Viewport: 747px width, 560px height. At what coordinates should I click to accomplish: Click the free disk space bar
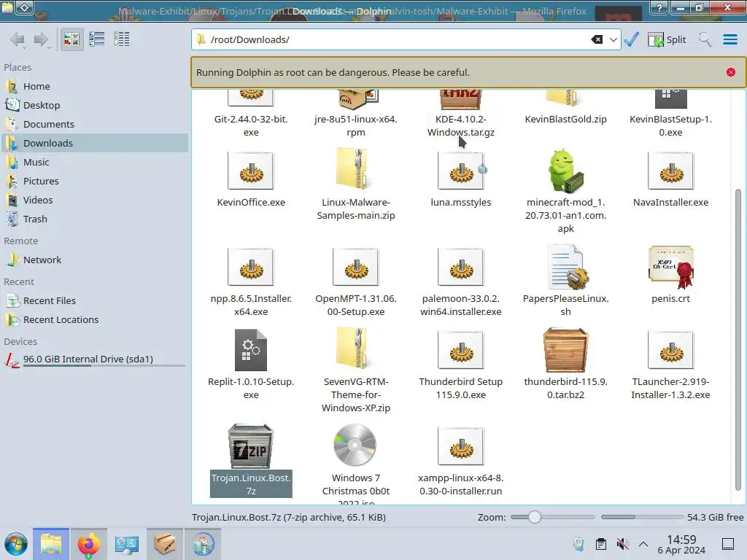click(641, 517)
